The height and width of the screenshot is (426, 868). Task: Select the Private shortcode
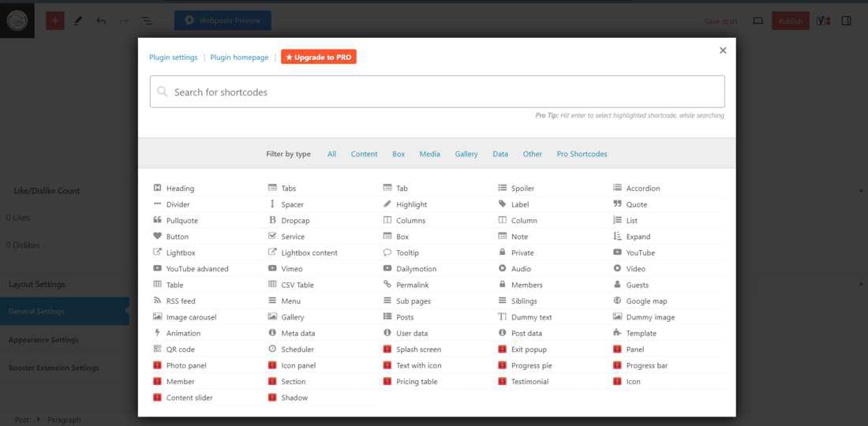516,252
